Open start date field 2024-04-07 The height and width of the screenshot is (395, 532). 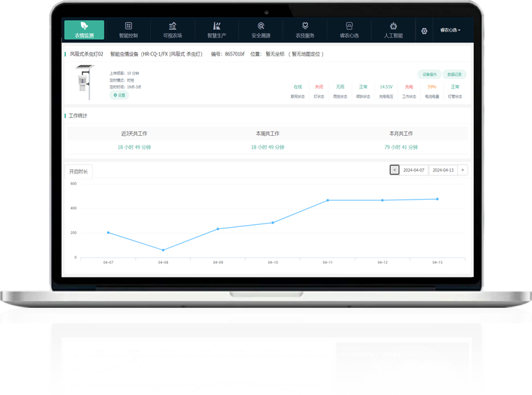(x=413, y=170)
